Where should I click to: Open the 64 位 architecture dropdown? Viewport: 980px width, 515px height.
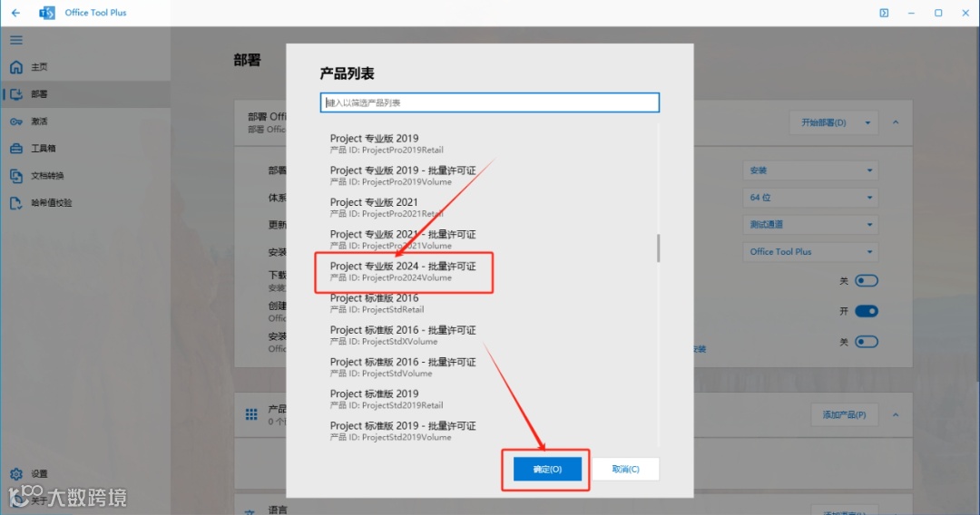(x=810, y=198)
